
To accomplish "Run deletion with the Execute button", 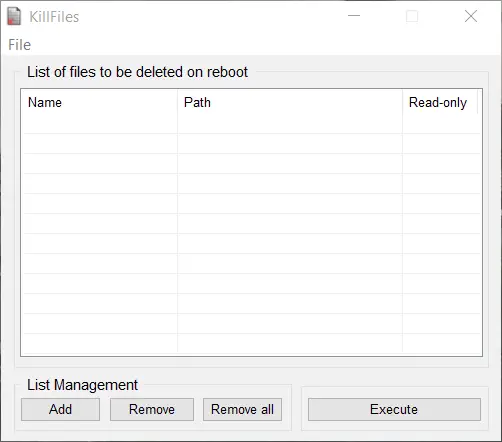I will click(x=394, y=409).
